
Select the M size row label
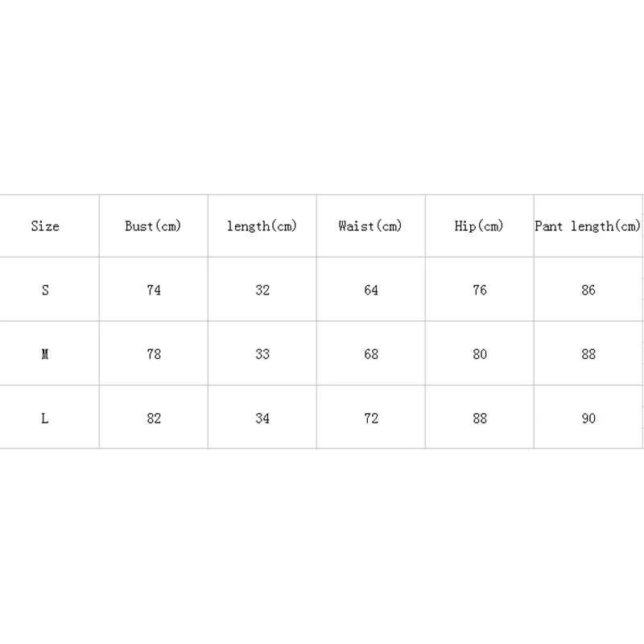point(45,354)
